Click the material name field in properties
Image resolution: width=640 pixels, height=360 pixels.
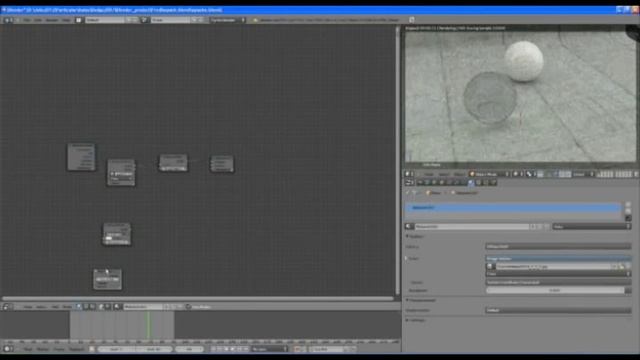[472, 227]
